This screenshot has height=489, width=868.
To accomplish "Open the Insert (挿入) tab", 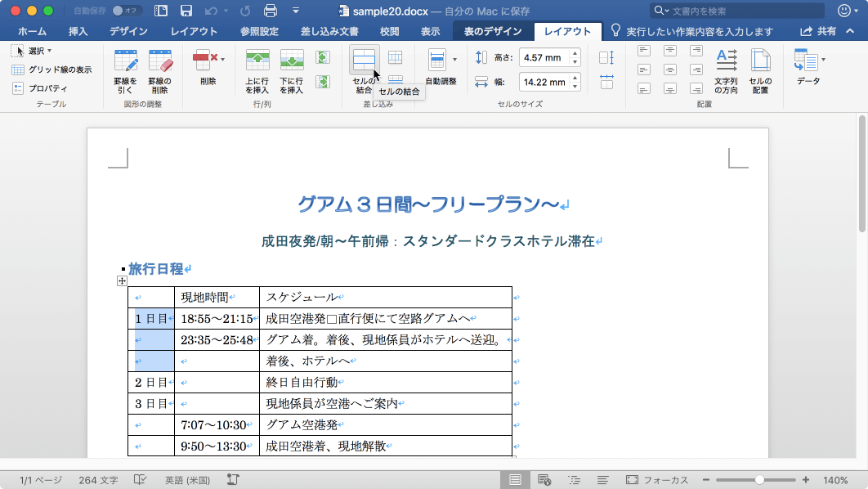I will 78,32.
